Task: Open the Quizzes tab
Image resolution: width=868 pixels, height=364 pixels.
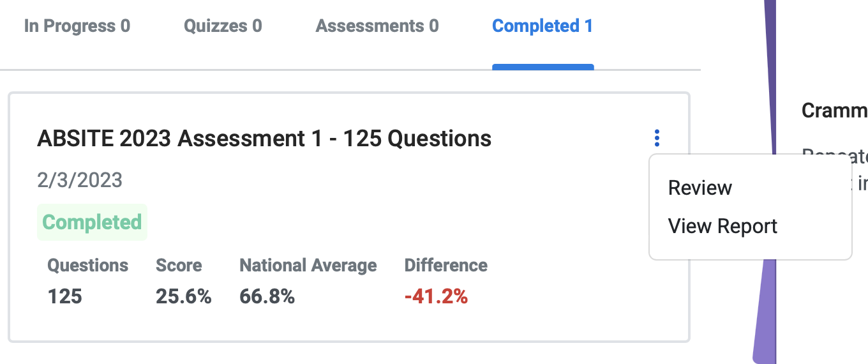Action: point(223,26)
